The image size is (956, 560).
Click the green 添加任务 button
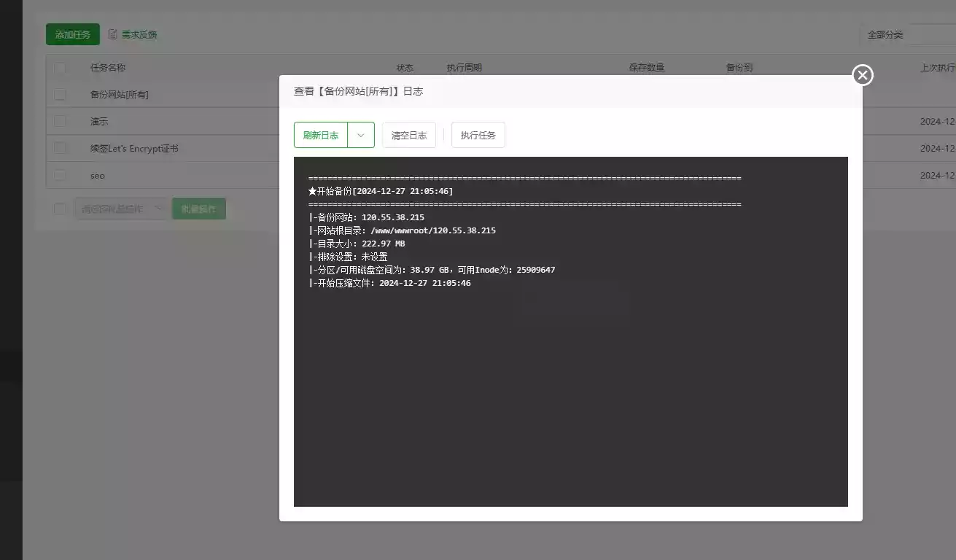click(73, 34)
